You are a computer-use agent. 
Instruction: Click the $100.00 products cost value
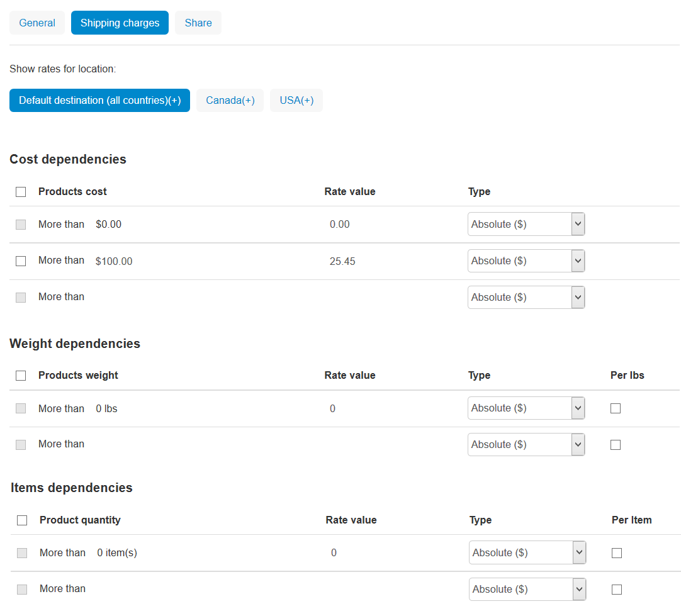click(114, 261)
